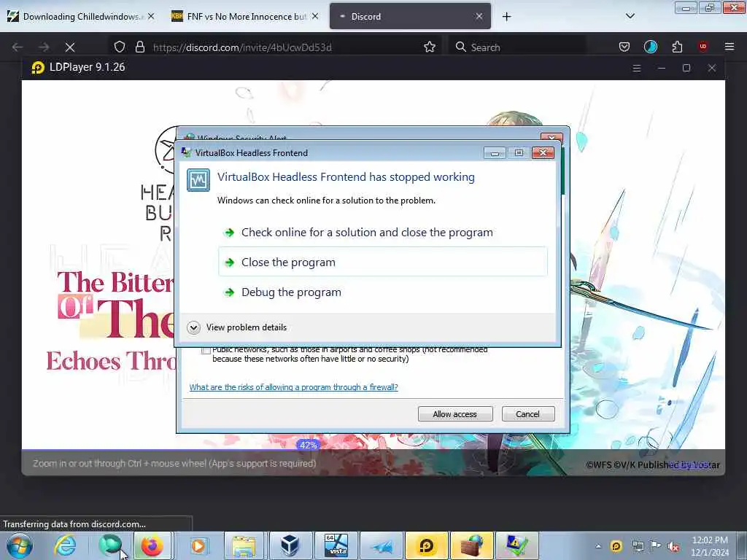The height and width of the screenshot is (560, 747).
Task: Open the Windows Firewall alert taskbar item
Action: click(472, 545)
